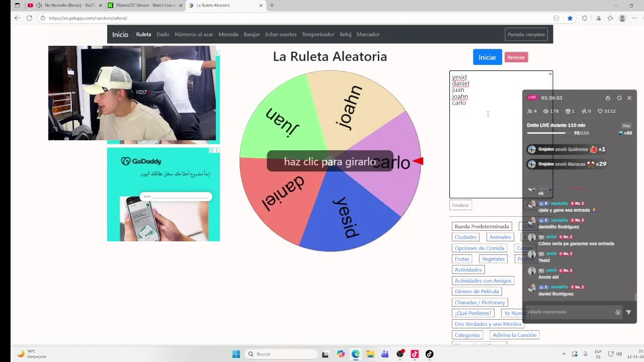Click the viewers count eye icon
Screen dimensions: 644x362
(x=546, y=111)
